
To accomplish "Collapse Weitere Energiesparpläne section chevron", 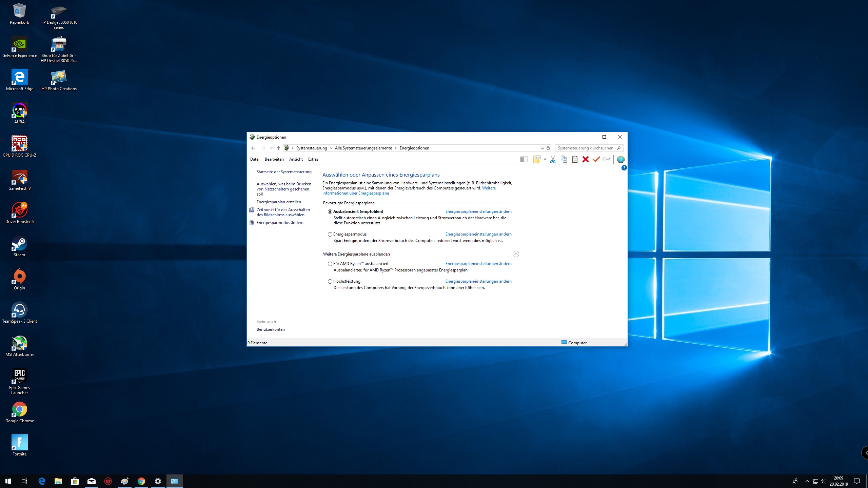I will click(516, 254).
